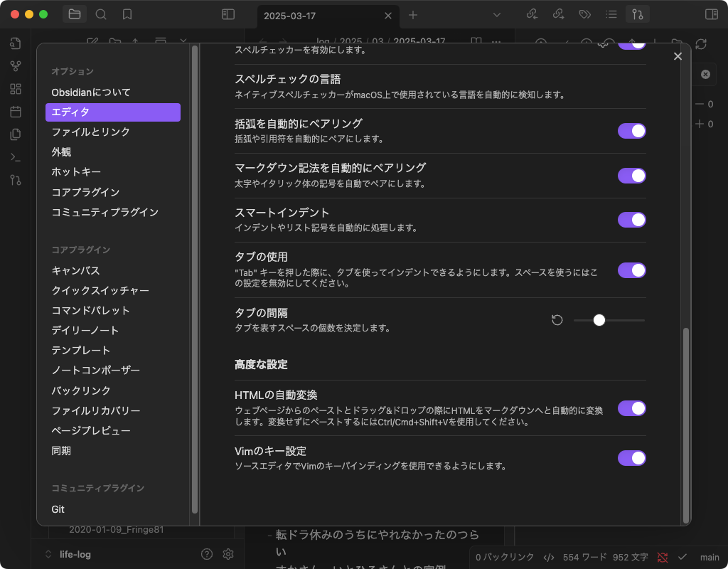Open Git community plugin settings

[113, 509]
